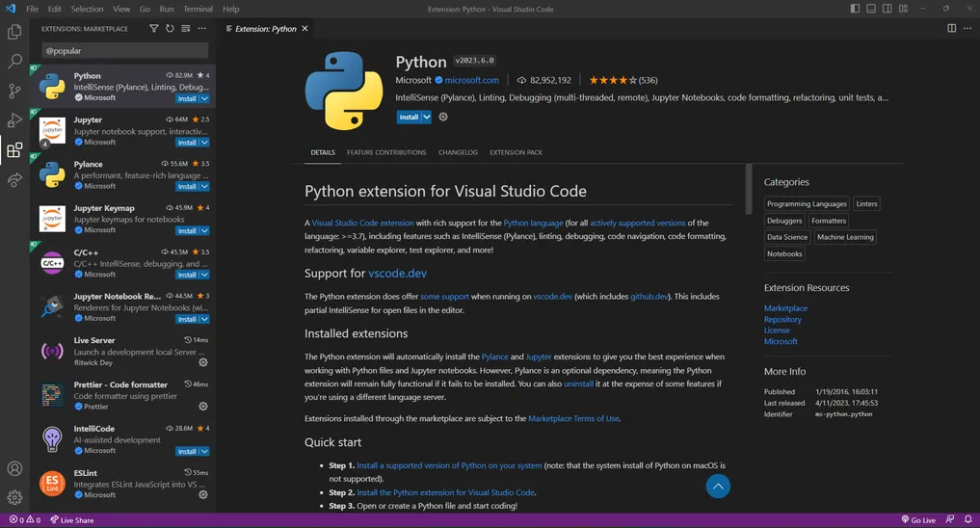Open the Source Control view
The height and width of the screenshot is (528, 980).
pyautogui.click(x=14, y=91)
